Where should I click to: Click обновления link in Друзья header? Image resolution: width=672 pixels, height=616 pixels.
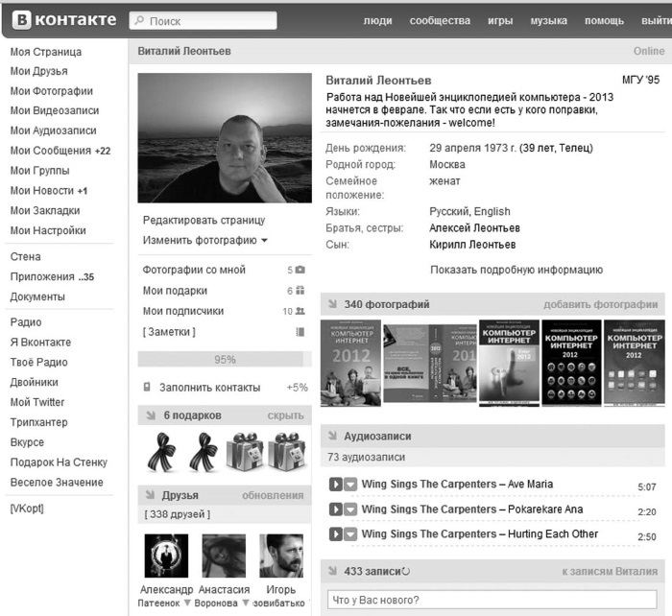click(x=273, y=495)
